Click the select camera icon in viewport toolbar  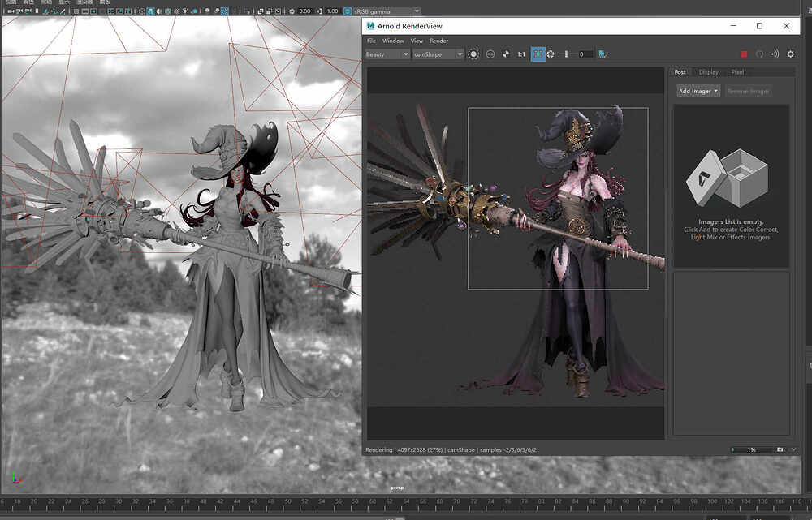[x=10, y=11]
